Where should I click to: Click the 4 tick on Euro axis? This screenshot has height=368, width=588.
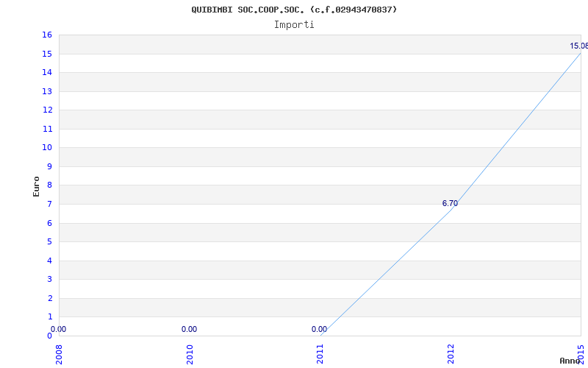coord(49,261)
